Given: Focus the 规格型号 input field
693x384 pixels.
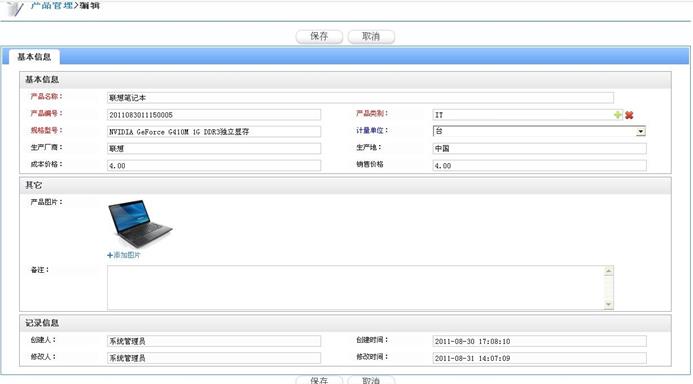Looking at the screenshot, I should [214, 132].
